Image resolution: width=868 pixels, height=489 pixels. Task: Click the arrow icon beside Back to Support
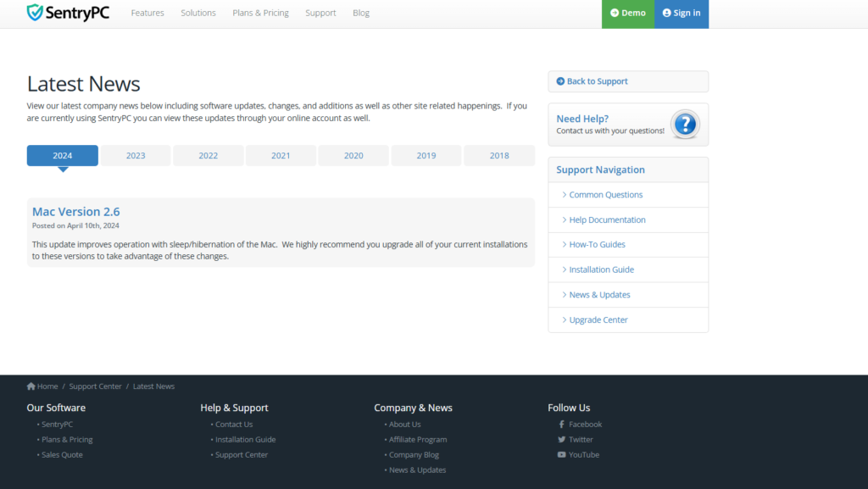click(x=560, y=81)
